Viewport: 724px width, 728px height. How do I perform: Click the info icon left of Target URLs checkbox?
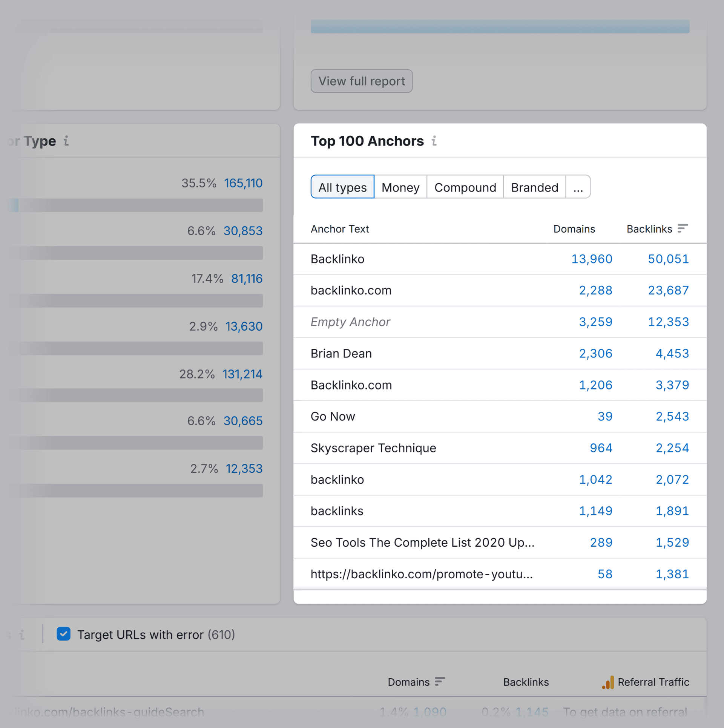tap(21, 635)
